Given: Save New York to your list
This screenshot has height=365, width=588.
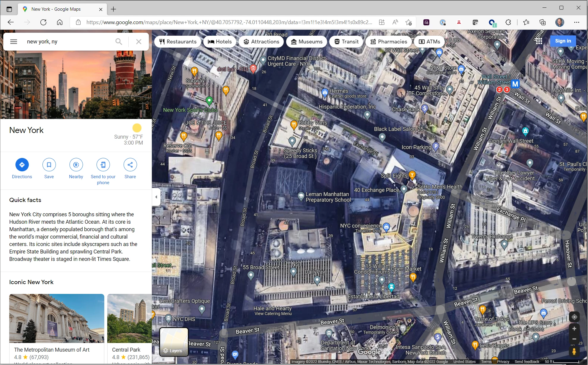Looking at the screenshot, I should [x=49, y=165].
